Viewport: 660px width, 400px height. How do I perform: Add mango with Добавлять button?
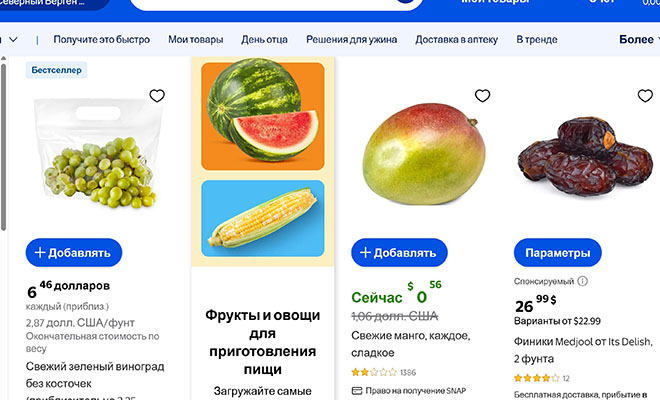[x=399, y=253]
